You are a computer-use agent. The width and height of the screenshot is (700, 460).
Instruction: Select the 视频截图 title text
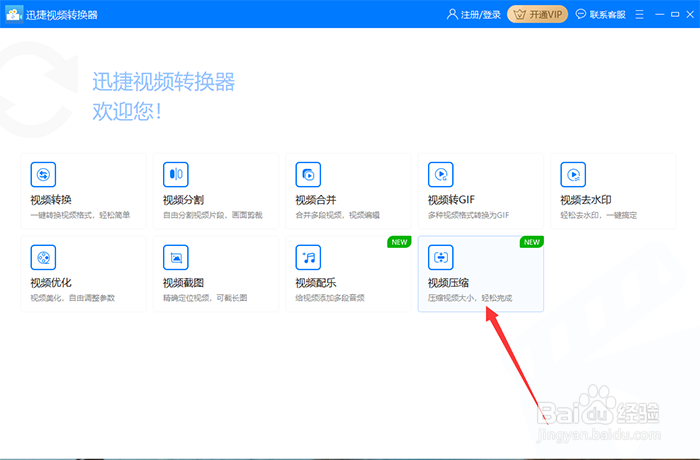click(183, 283)
